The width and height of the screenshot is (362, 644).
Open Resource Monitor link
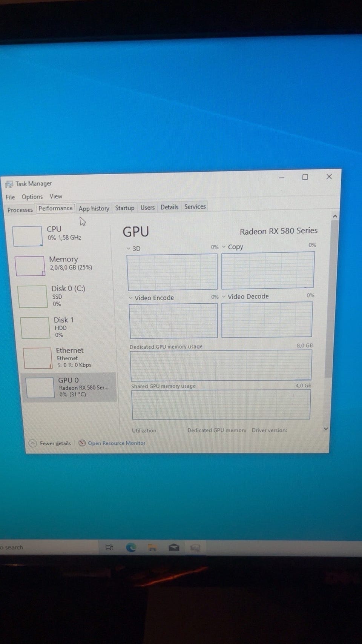pyautogui.click(x=117, y=443)
